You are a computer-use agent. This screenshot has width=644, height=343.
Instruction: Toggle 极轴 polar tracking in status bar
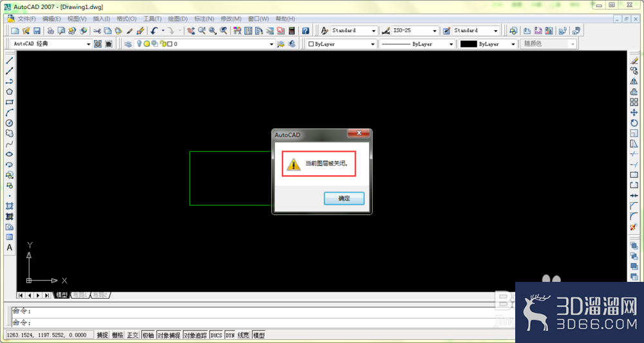point(148,335)
